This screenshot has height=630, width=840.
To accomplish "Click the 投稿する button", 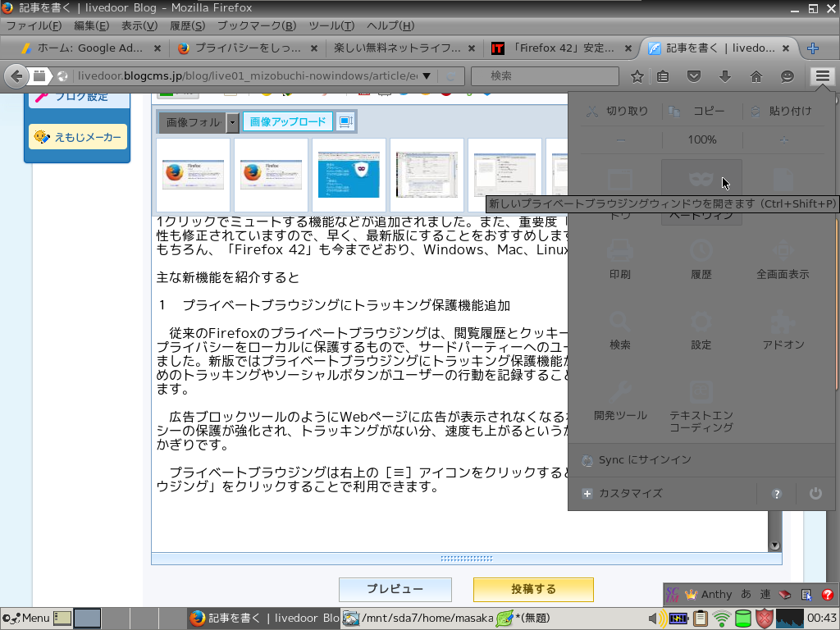I will click(533, 589).
